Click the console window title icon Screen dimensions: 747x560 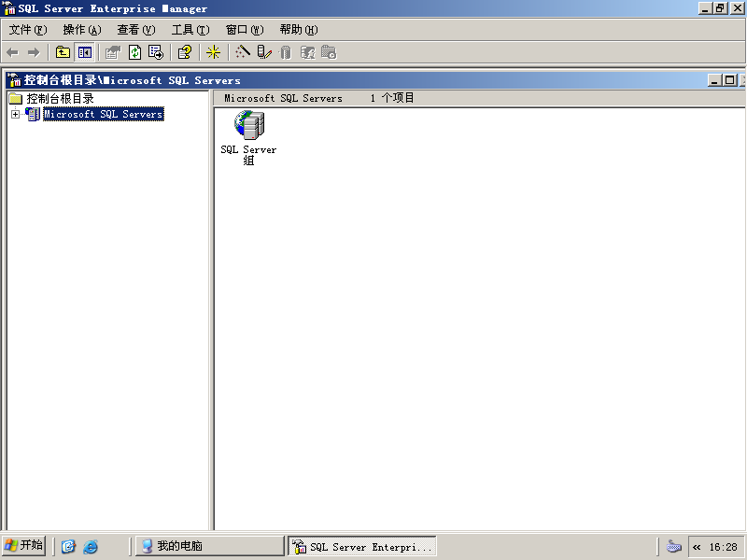point(14,80)
